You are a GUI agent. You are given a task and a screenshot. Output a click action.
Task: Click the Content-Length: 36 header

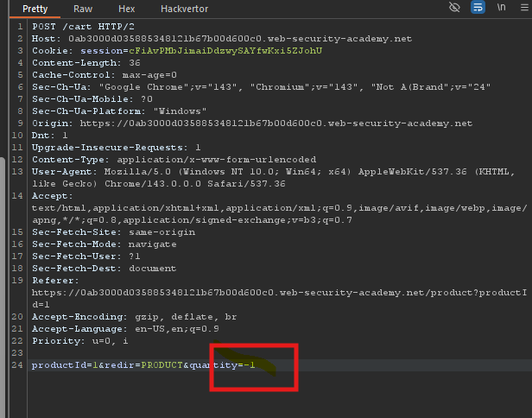86,63
